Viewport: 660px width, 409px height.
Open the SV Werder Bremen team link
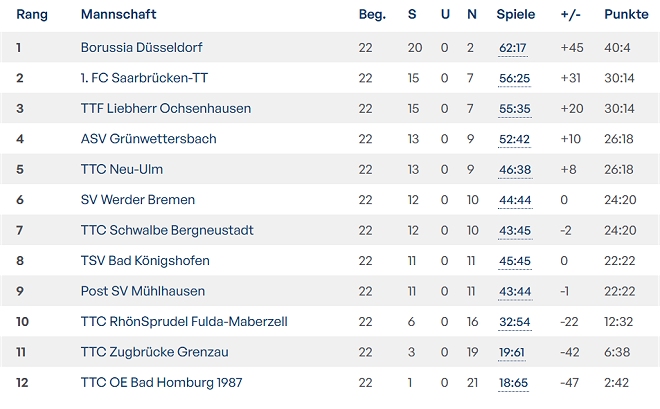coord(137,200)
